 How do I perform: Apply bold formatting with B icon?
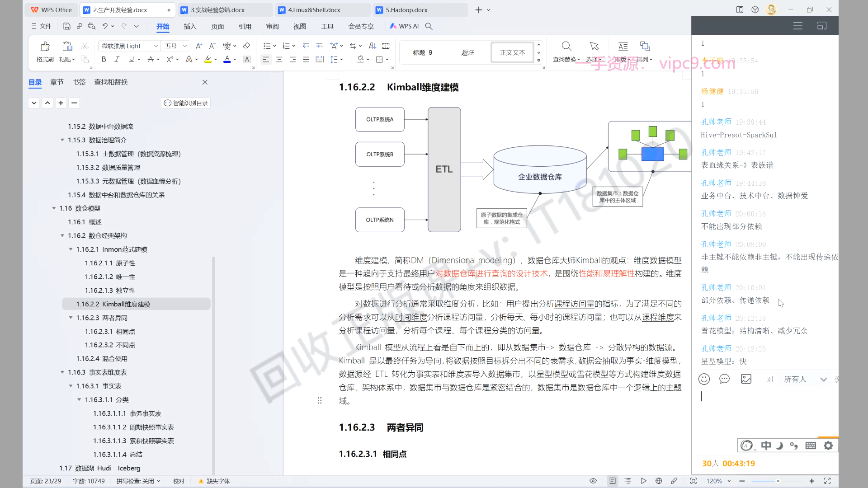tap(104, 59)
